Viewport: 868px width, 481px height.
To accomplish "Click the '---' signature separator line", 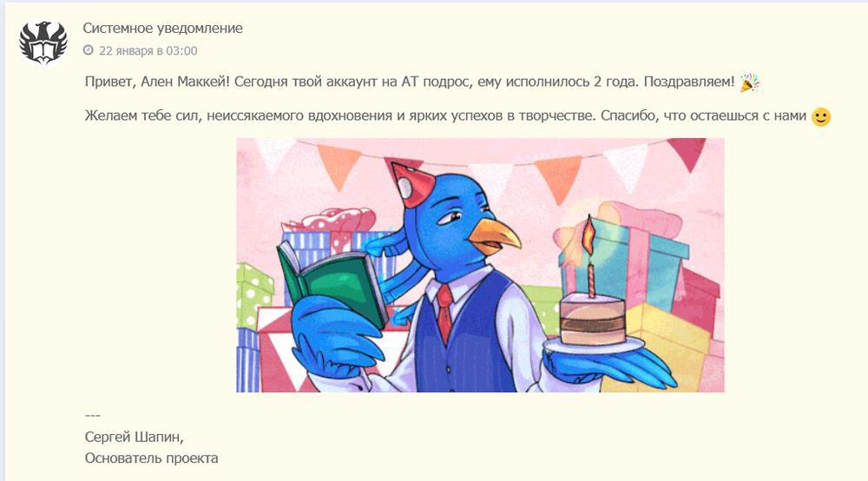I will click(x=93, y=416).
